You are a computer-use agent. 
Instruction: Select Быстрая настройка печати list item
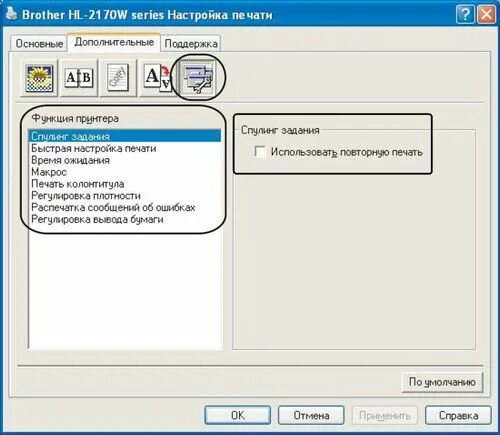pos(125,148)
